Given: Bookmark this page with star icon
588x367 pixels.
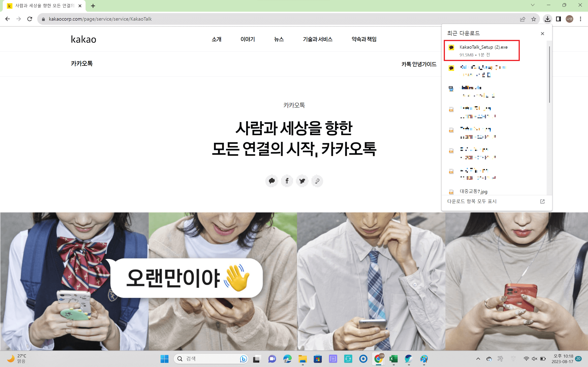Looking at the screenshot, I should 533,19.
